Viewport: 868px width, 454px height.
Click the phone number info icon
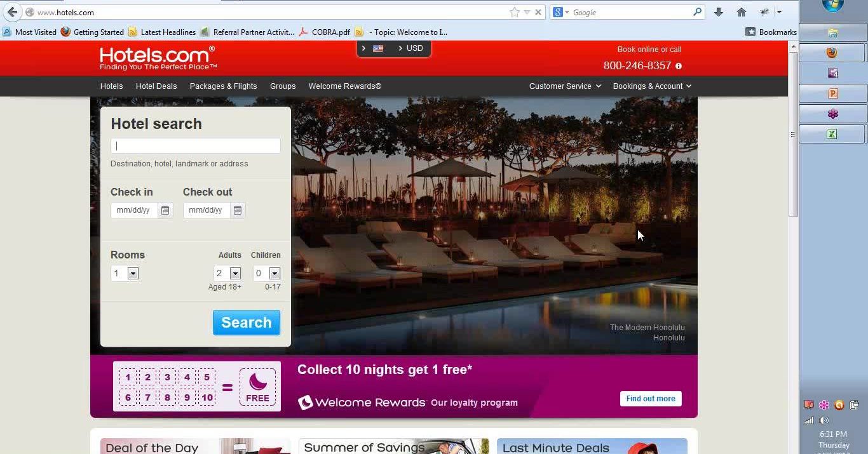pyautogui.click(x=679, y=66)
